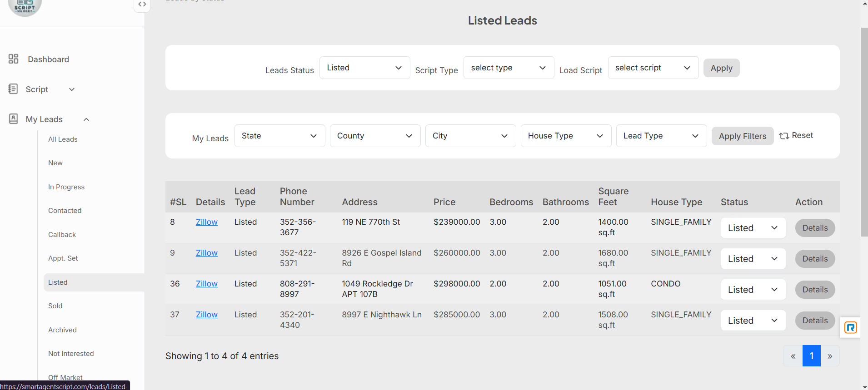Click the CONDO house type cell
This screenshot has height=390, width=868.
pos(666,284)
